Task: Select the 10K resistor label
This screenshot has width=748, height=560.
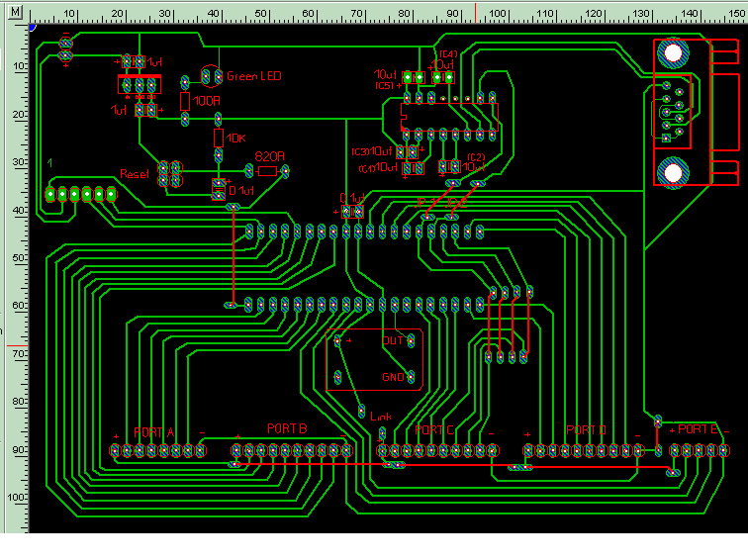Action: [x=235, y=139]
